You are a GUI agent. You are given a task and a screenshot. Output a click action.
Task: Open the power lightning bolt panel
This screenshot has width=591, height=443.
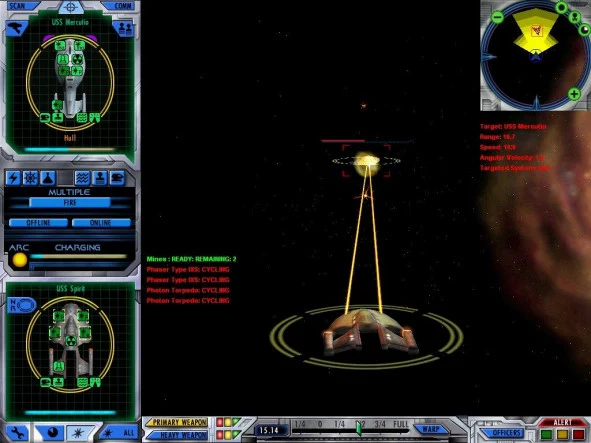(x=14, y=178)
